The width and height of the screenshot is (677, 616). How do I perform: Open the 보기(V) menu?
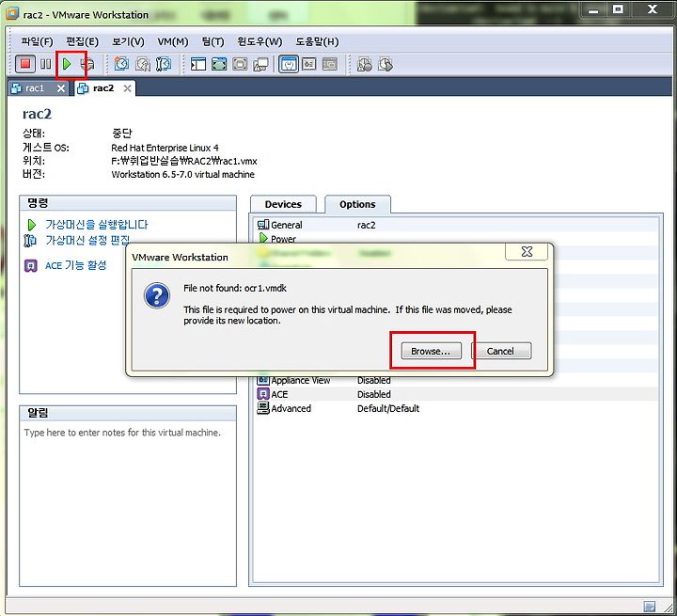pyautogui.click(x=128, y=41)
